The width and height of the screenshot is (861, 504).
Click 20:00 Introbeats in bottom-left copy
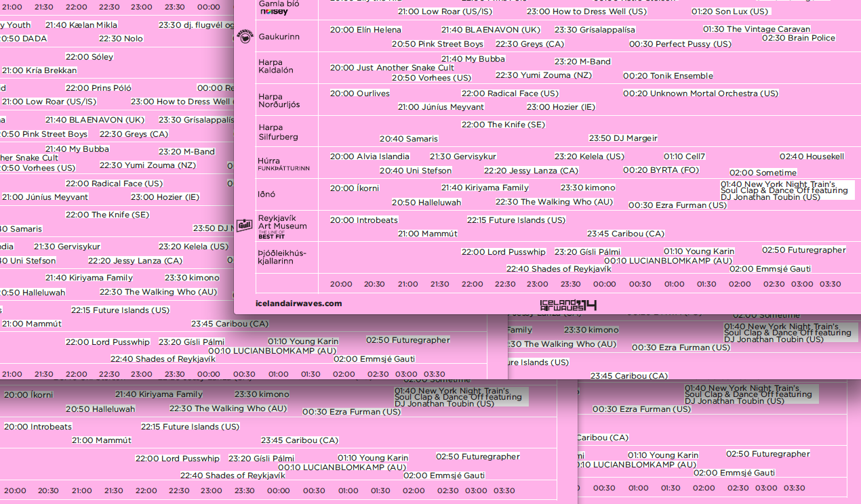[x=38, y=427]
